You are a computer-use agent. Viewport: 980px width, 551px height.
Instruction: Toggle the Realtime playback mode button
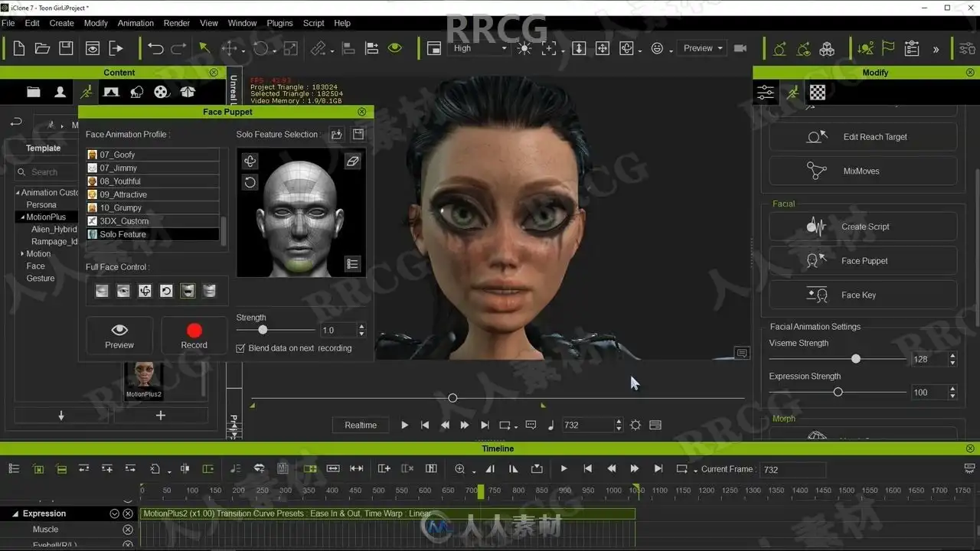(x=361, y=425)
